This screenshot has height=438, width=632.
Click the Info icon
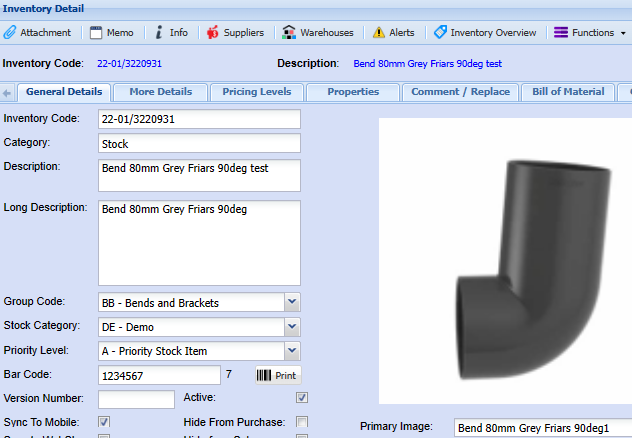pyautogui.click(x=159, y=32)
